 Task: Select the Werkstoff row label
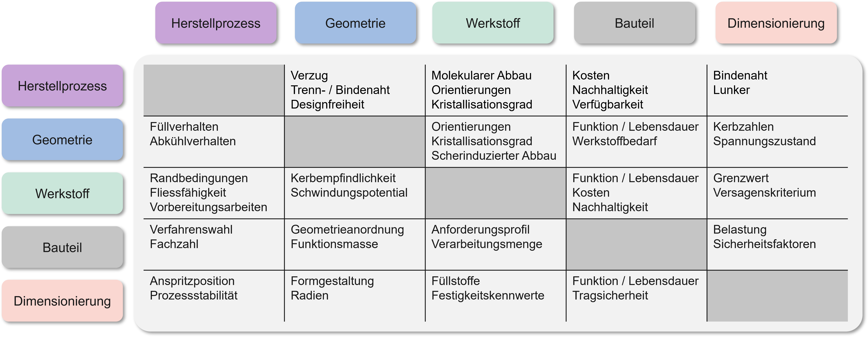tap(62, 193)
